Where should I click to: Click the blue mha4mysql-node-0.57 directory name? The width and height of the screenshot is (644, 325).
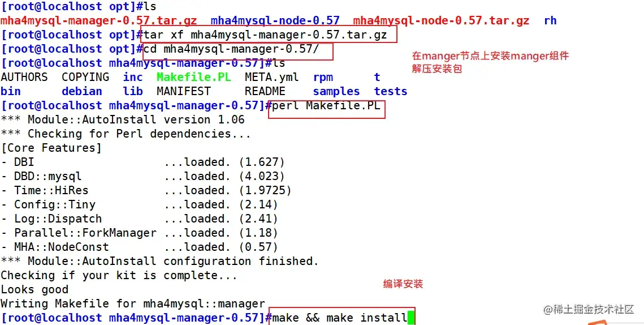(x=275, y=20)
